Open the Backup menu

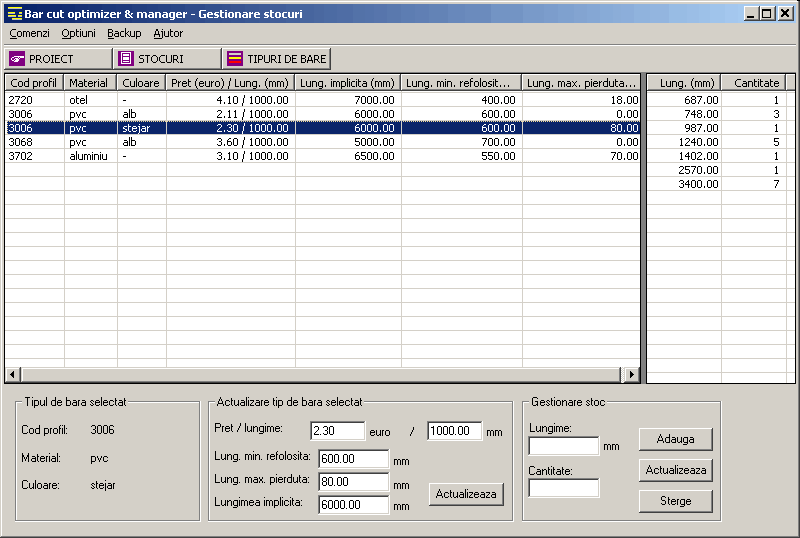coord(124,33)
